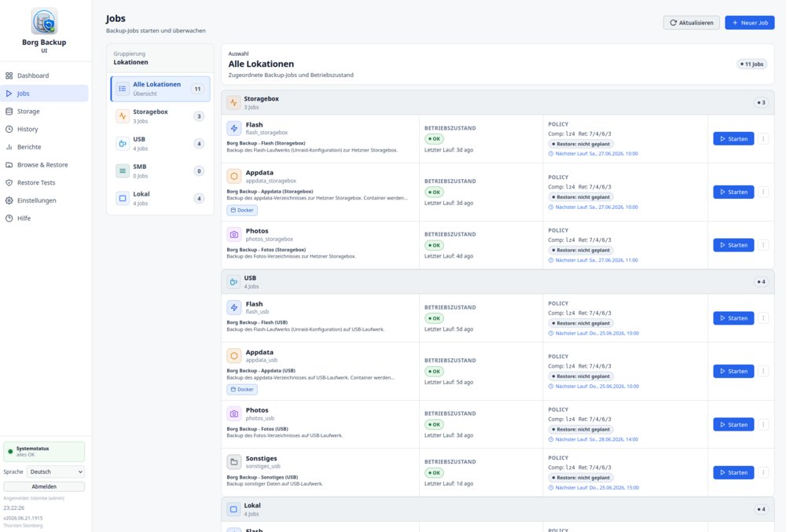Click the Storage database icon
The width and height of the screenshot is (786, 532).
pos(9,112)
